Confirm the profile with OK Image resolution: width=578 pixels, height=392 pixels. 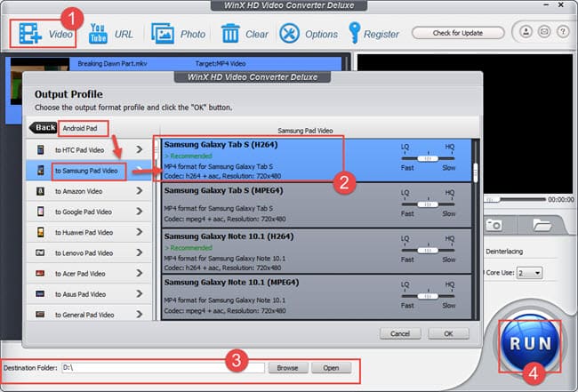point(448,334)
